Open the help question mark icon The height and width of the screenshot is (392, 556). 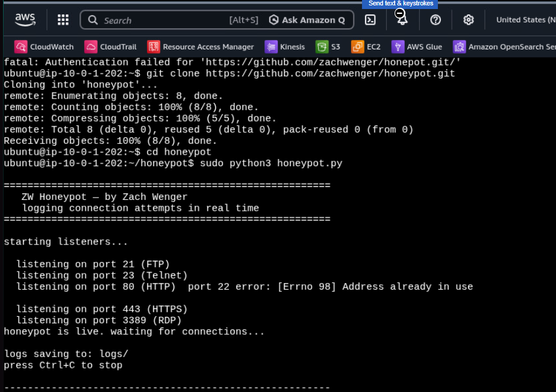click(x=436, y=20)
